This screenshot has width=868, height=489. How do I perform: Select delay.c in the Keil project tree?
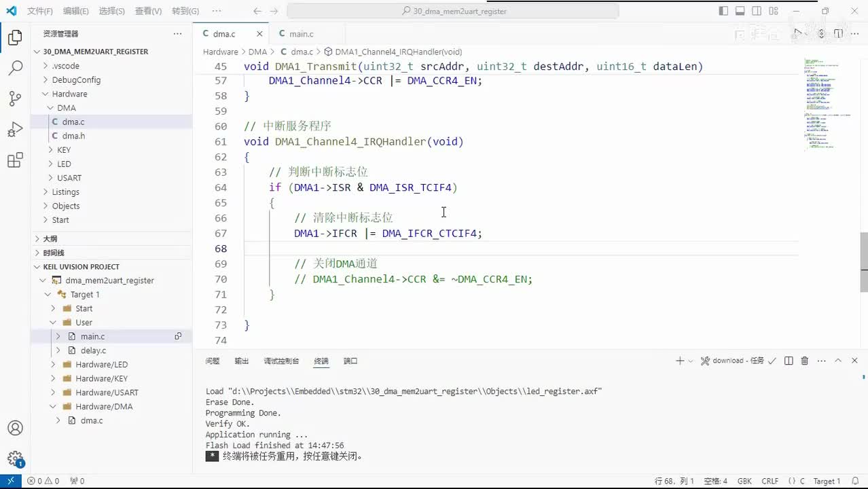(x=93, y=350)
